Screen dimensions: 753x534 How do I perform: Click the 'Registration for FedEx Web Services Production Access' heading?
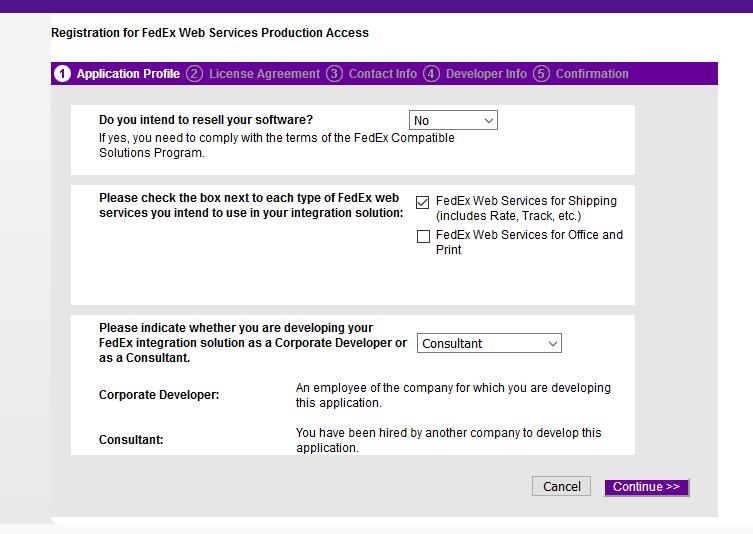tap(210, 33)
